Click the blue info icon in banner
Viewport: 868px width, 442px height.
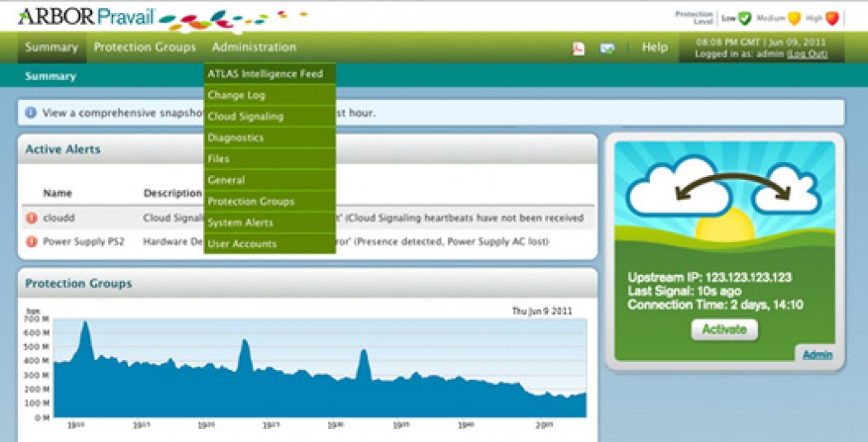[31, 113]
